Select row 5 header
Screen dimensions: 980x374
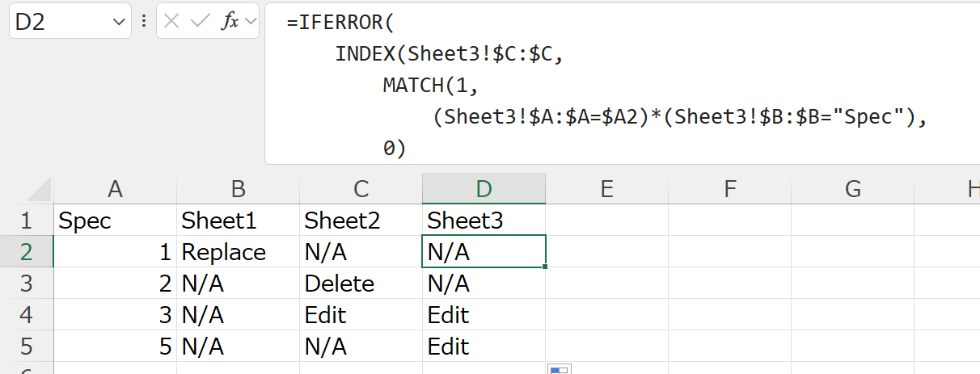click(x=27, y=347)
